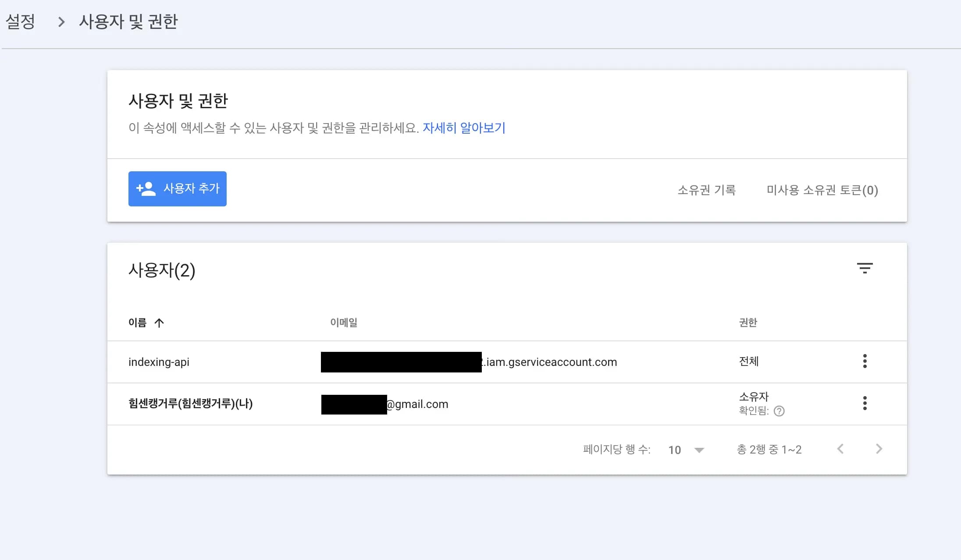Image resolution: width=961 pixels, height=560 pixels.
Task: Open 미사용 소유권 토큰(0)
Action: [x=821, y=190]
